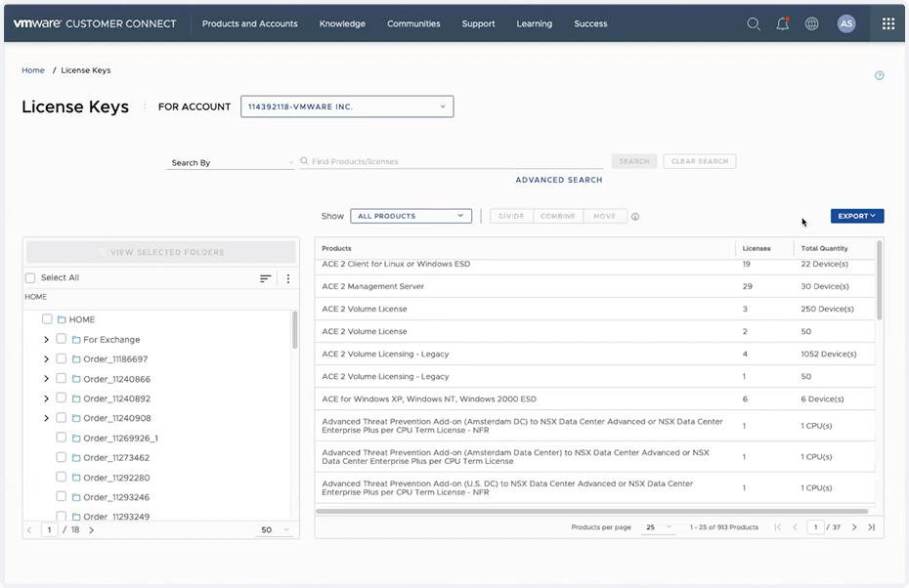
Task: Open the Learning menu
Action: (x=534, y=23)
